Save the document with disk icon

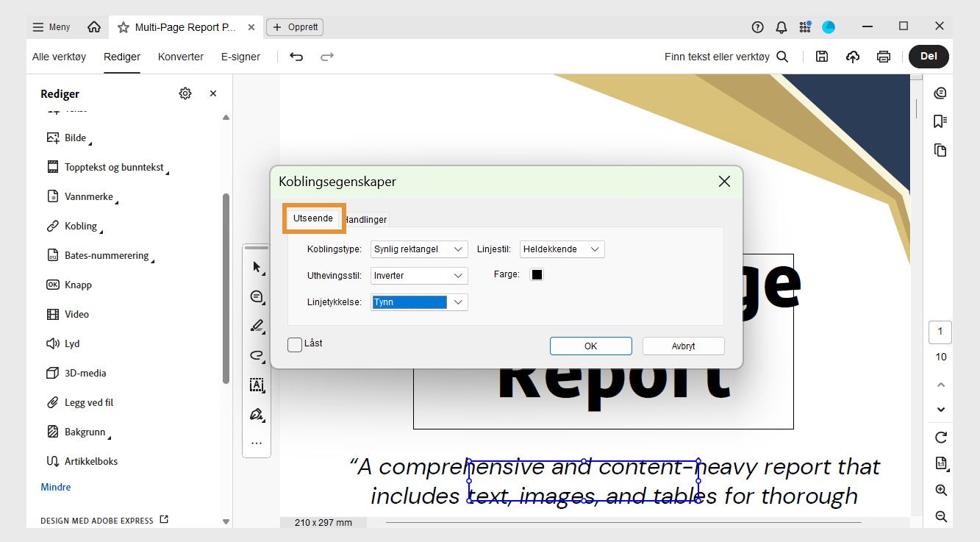[x=822, y=57]
